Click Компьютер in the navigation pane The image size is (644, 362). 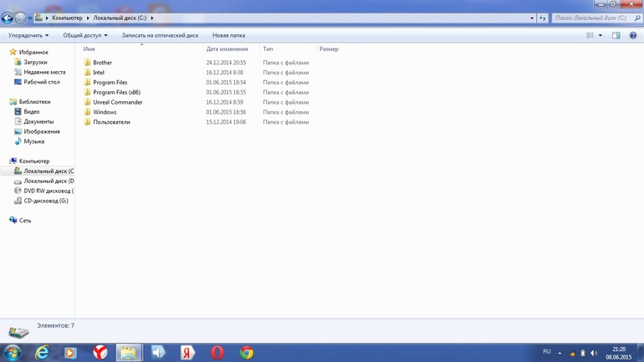[34, 161]
